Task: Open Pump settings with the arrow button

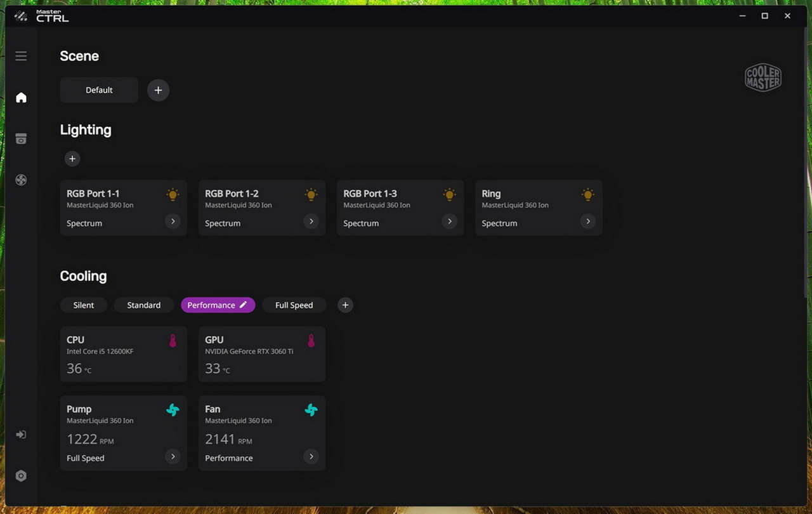Action: [x=173, y=456]
